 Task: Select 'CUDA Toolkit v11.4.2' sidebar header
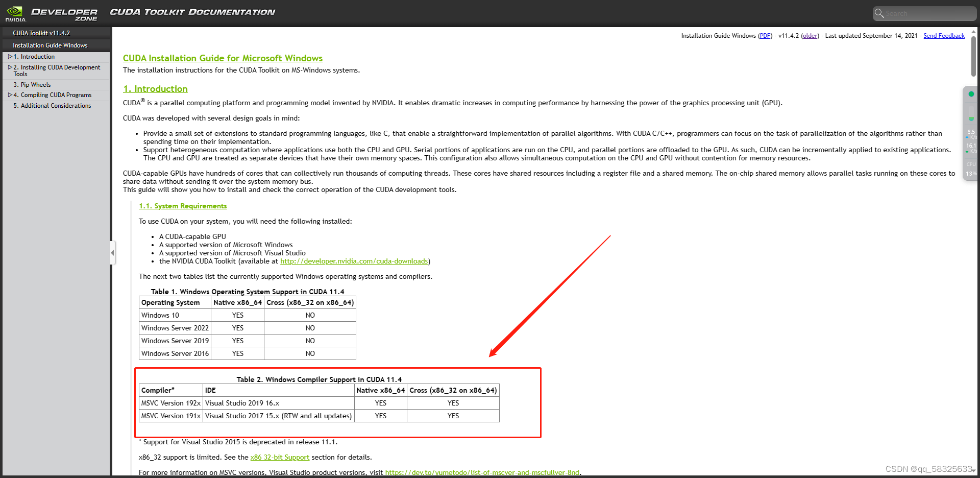(56, 33)
